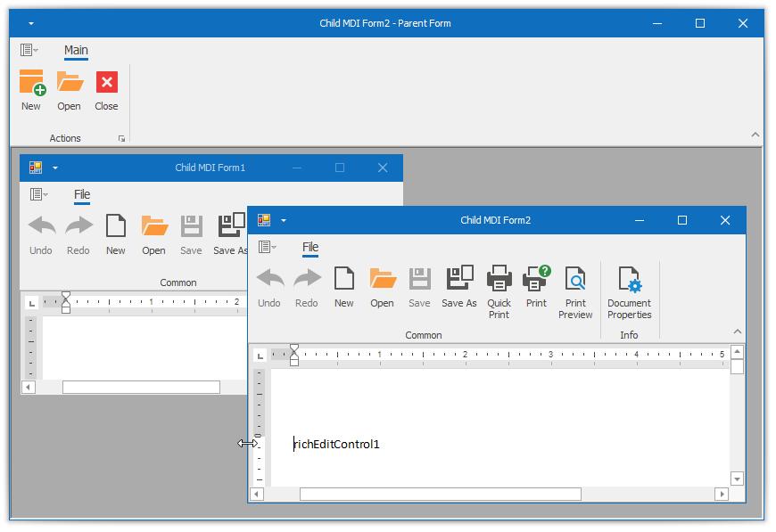776x532 pixels.
Task: Collapse the Parent Form ribbon
Action: pyautogui.click(x=755, y=135)
